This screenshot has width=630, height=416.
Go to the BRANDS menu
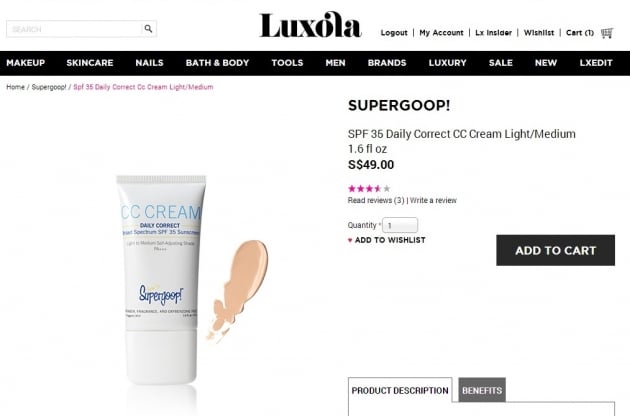(x=387, y=63)
